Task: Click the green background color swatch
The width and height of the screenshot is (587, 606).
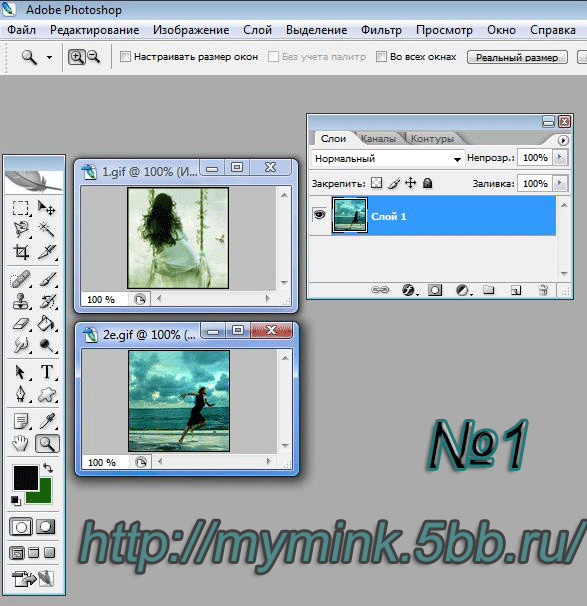Action: (45, 497)
